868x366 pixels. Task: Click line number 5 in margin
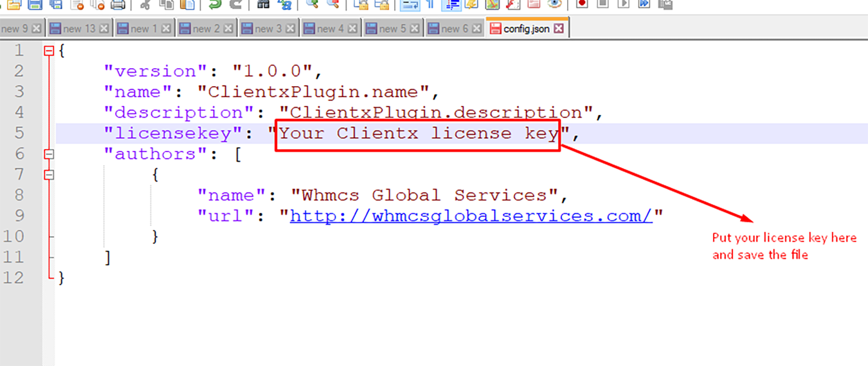tap(19, 134)
